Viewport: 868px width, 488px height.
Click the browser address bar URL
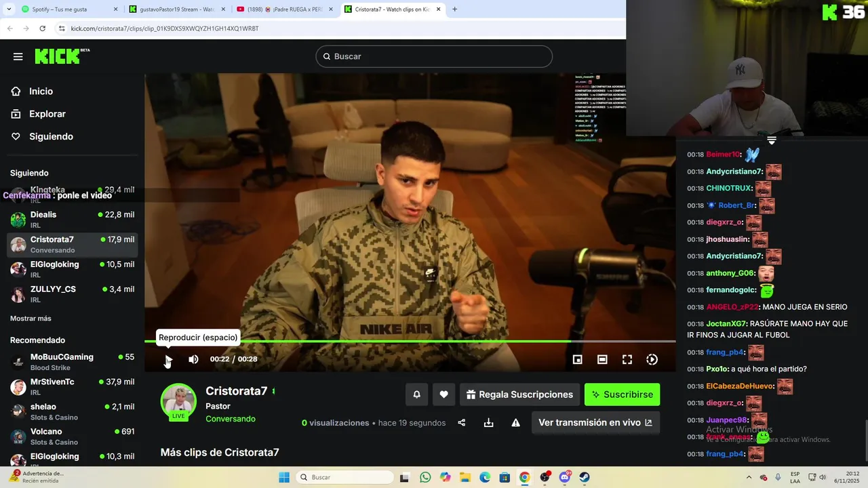[x=165, y=28]
